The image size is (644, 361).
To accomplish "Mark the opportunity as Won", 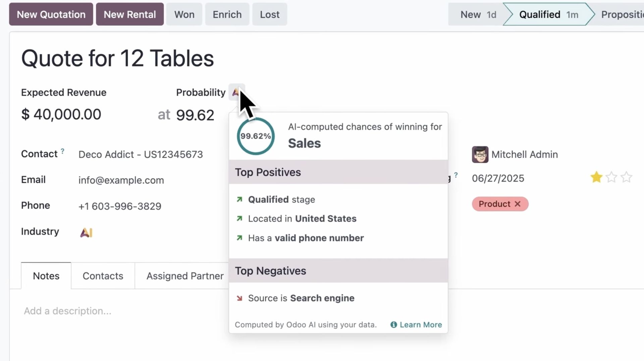I will pos(184,14).
